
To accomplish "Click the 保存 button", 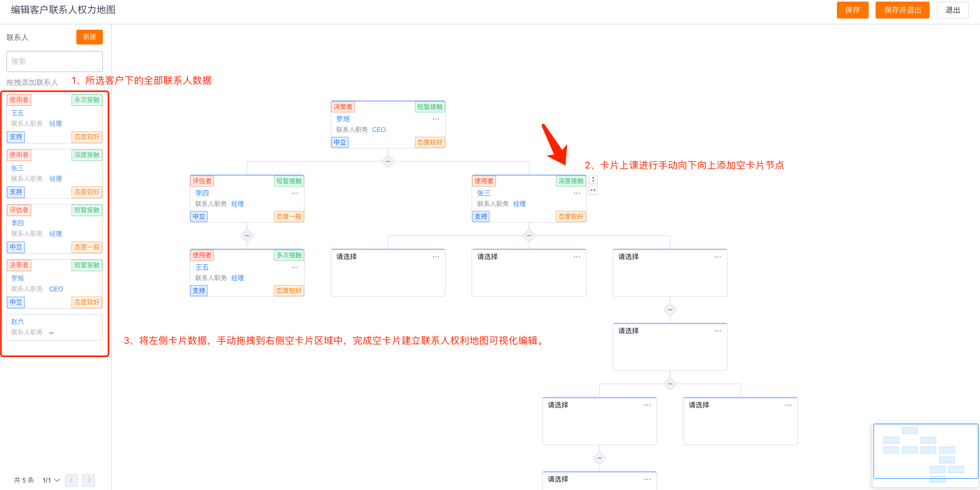I will (853, 10).
